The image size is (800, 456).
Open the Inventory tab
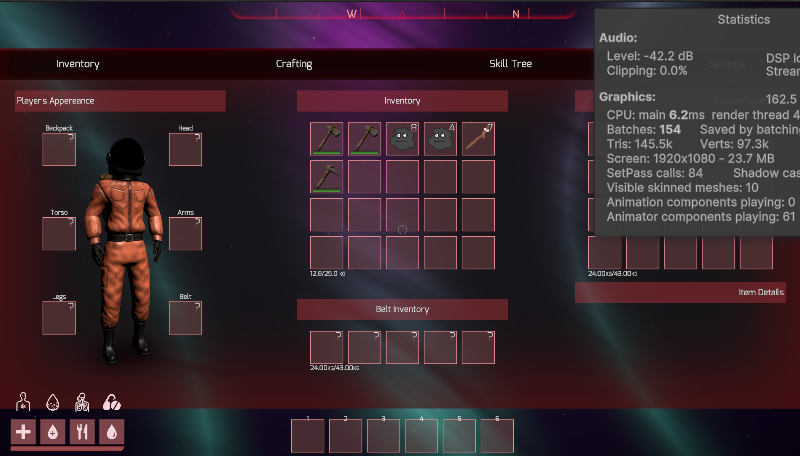pyautogui.click(x=78, y=64)
